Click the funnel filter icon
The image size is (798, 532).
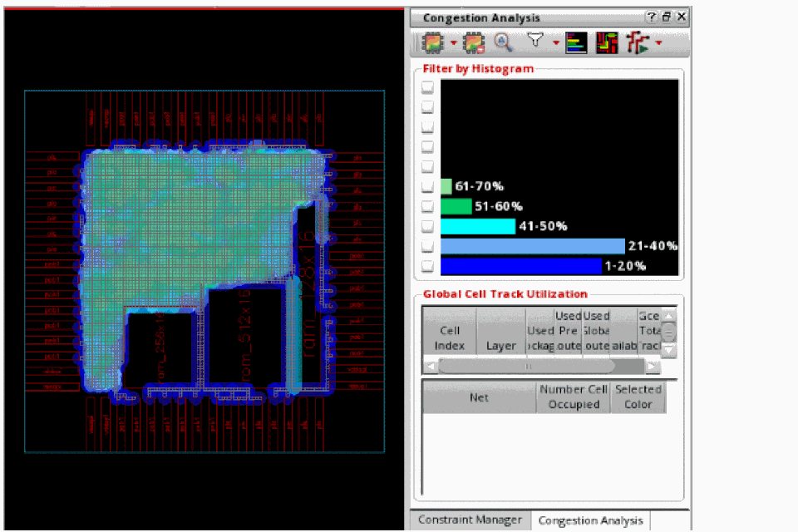536,41
